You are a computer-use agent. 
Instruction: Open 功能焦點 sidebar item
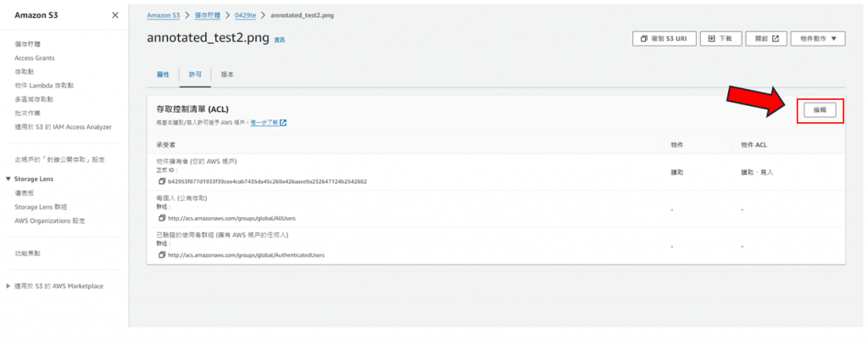(x=28, y=253)
